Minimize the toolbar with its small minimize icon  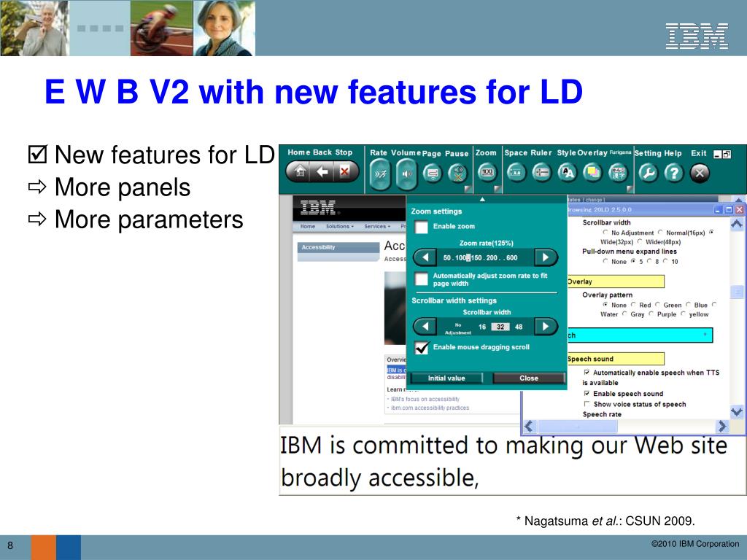click(x=718, y=155)
